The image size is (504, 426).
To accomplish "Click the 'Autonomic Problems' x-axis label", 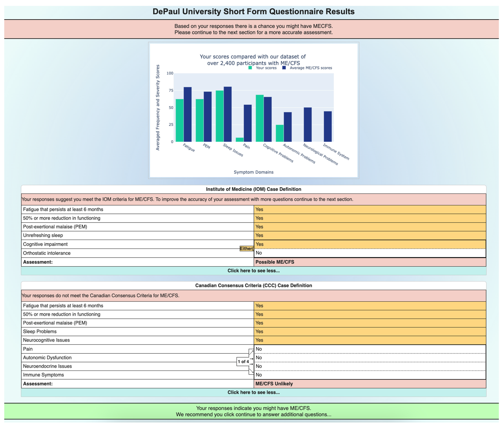I will [x=299, y=153].
